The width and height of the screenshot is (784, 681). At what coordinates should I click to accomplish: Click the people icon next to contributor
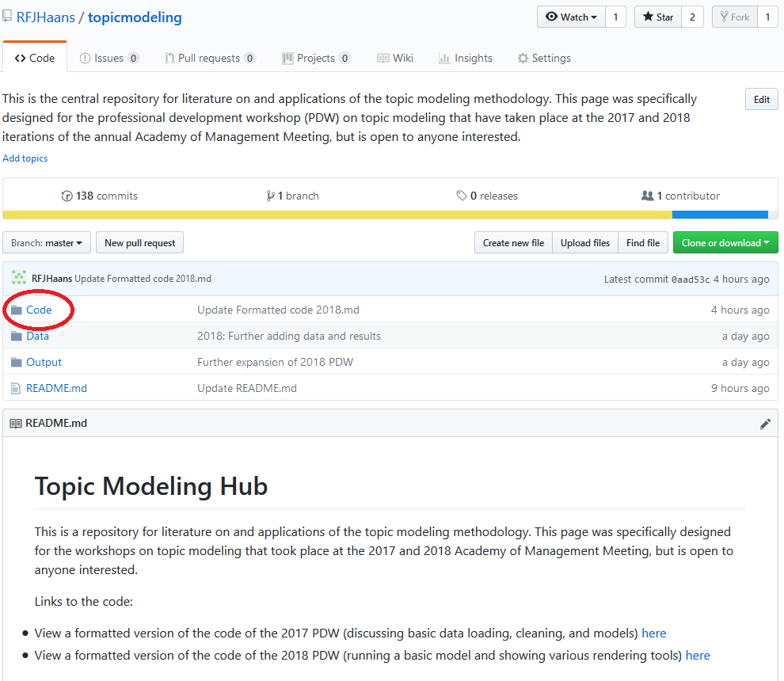pyautogui.click(x=648, y=196)
